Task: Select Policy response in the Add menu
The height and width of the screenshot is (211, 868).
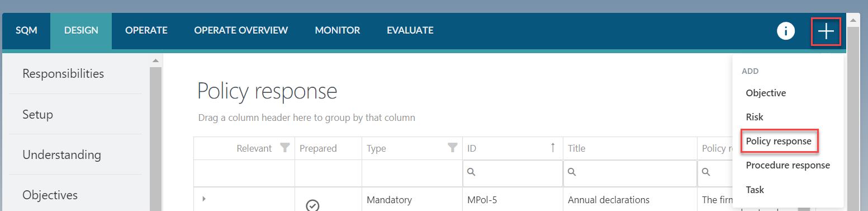Action: click(x=779, y=141)
